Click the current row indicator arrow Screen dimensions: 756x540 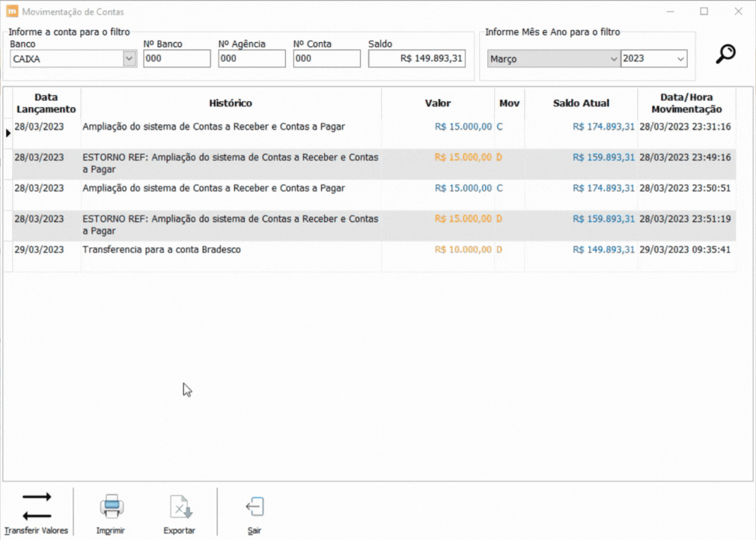click(x=7, y=133)
